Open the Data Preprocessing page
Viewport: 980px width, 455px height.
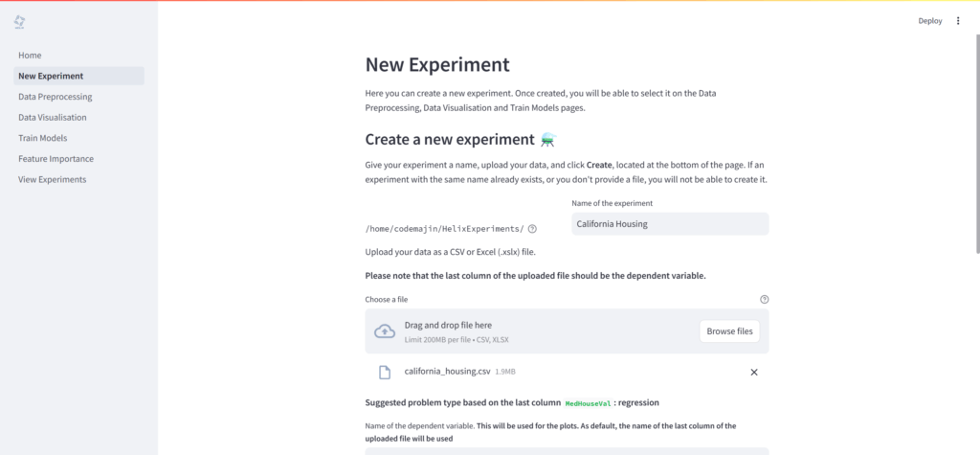[x=56, y=97]
